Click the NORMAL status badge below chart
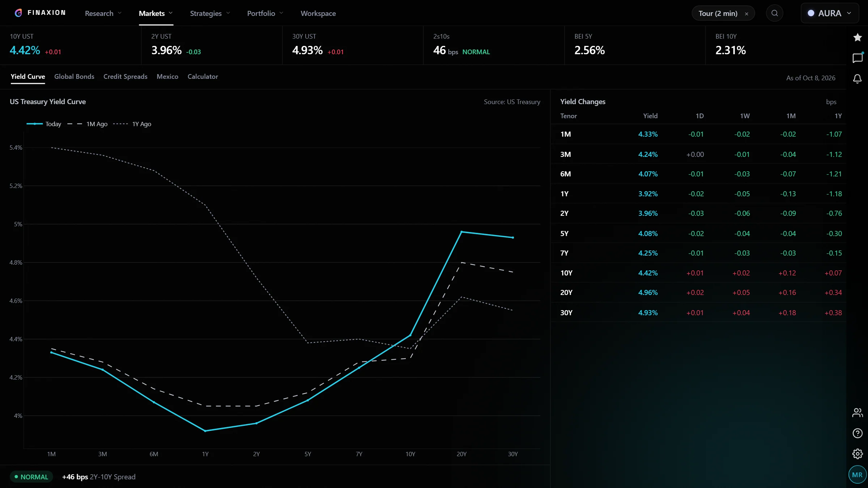 pyautogui.click(x=31, y=477)
